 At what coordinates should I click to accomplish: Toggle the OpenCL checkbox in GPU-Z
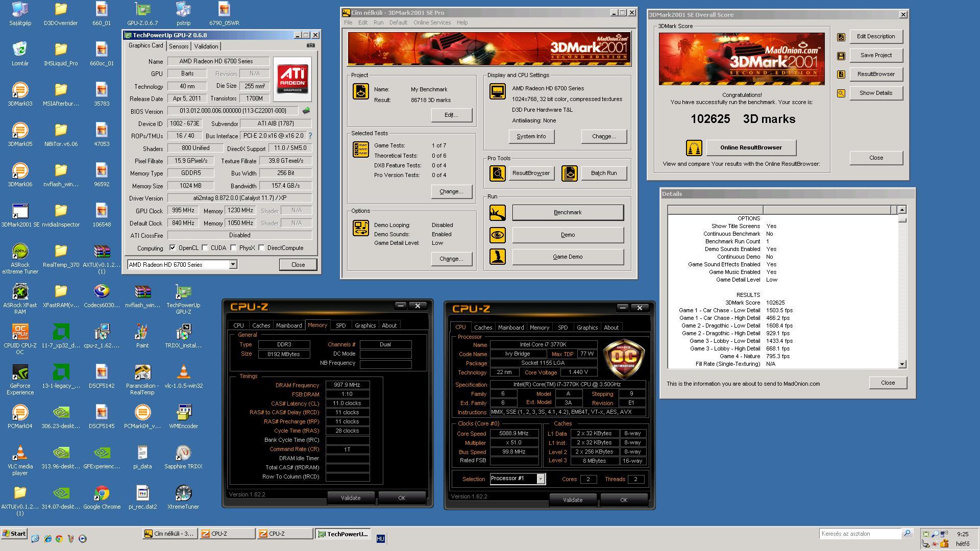coord(173,248)
